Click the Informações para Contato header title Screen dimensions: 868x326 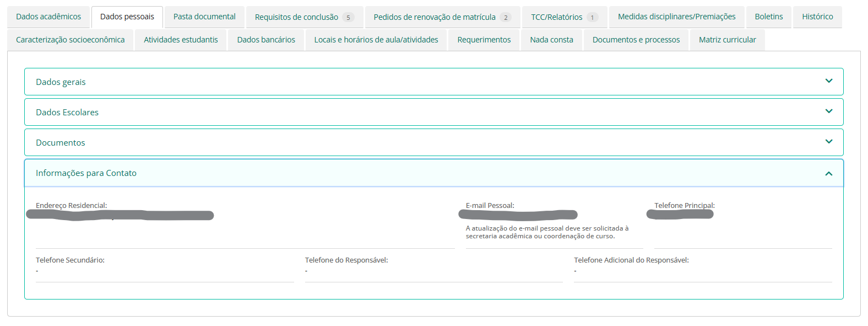86,173
